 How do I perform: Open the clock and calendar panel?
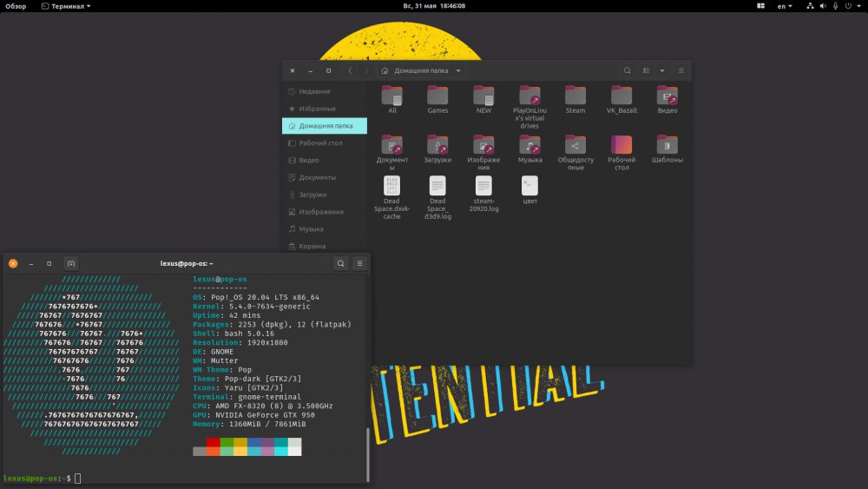(434, 6)
